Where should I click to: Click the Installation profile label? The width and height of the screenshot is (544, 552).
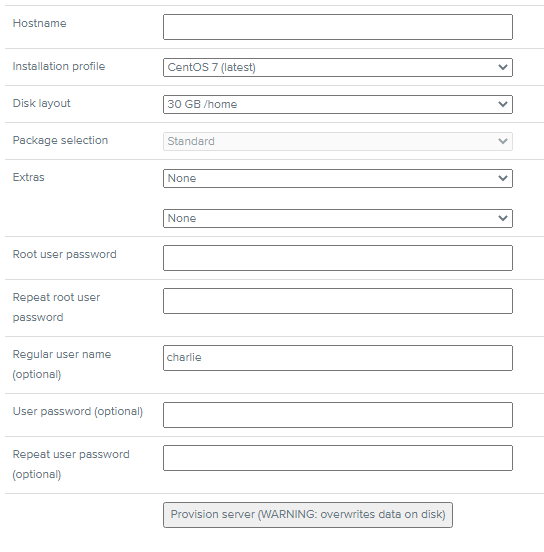click(59, 67)
